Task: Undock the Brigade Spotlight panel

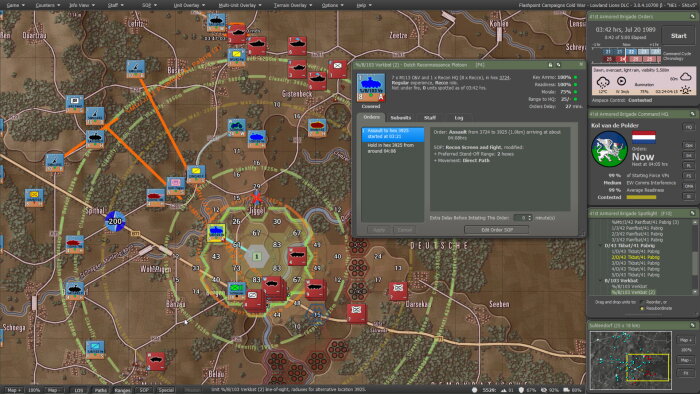Action: coord(692,213)
